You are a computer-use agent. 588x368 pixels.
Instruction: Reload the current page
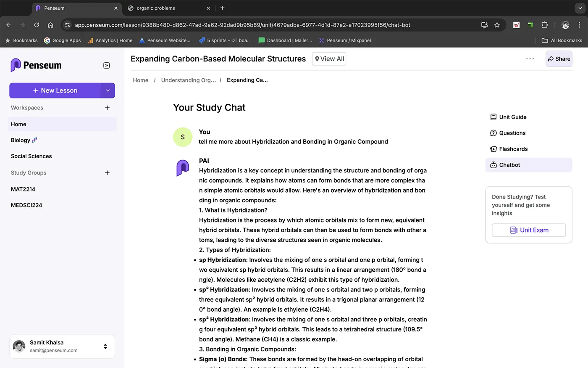[37, 25]
